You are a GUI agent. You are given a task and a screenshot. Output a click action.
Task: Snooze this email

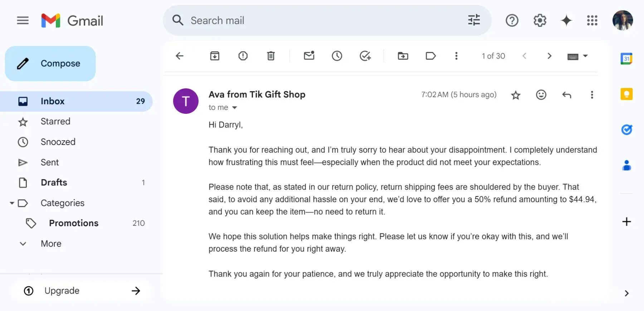pos(337,56)
